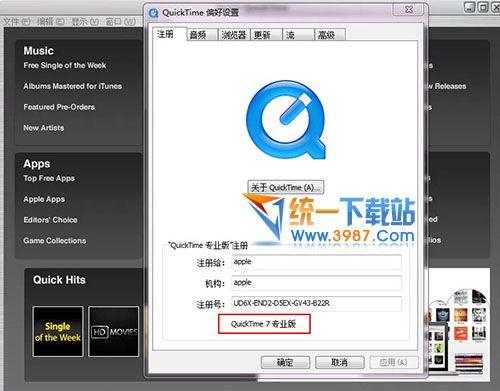Open Albums Mastered for iTunes link

[x=73, y=86]
